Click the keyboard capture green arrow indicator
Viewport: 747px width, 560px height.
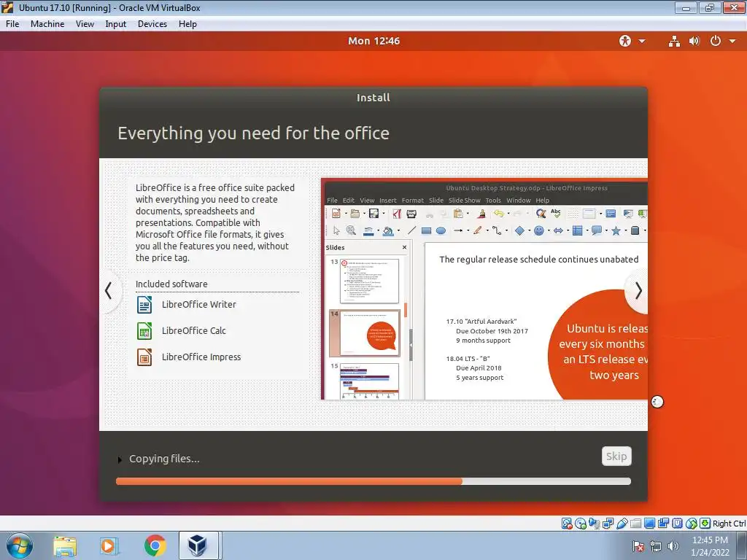pos(705,524)
